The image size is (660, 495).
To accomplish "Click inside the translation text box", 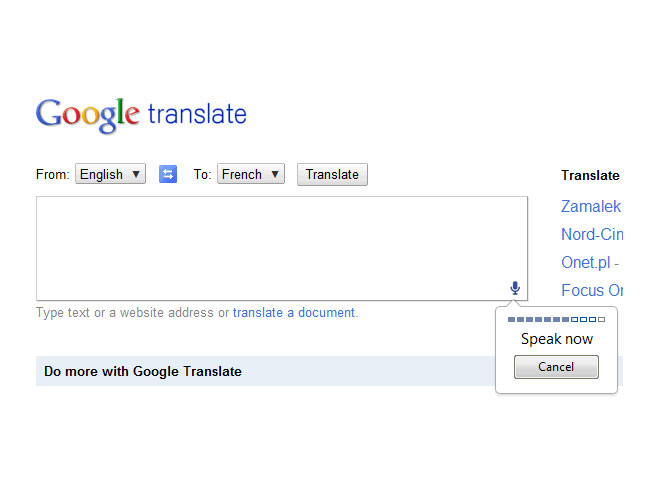I will (x=282, y=248).
